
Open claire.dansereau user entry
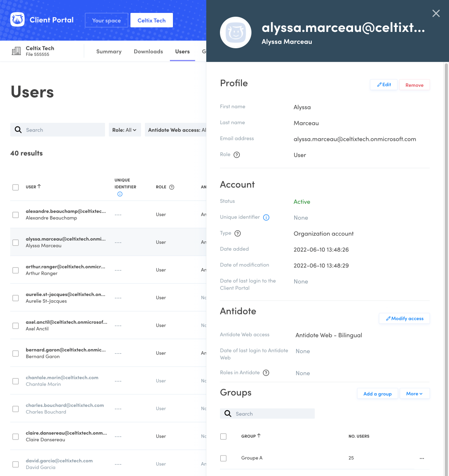[x=66, y=433]
